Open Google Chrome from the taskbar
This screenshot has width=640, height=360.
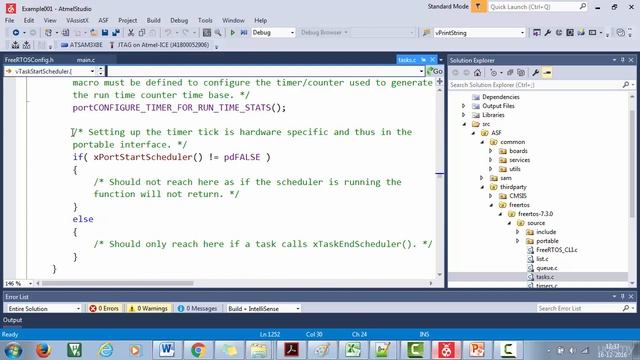(x=198, y=350)
